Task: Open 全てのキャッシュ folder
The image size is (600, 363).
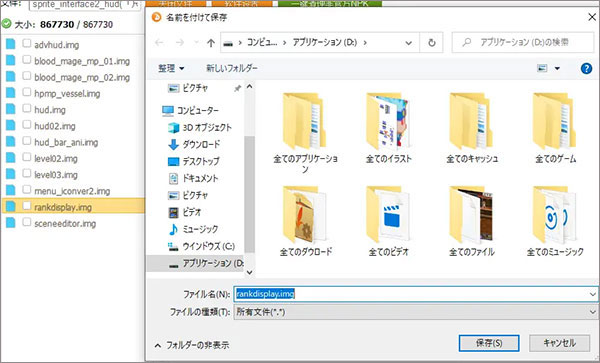Action: 472,129
